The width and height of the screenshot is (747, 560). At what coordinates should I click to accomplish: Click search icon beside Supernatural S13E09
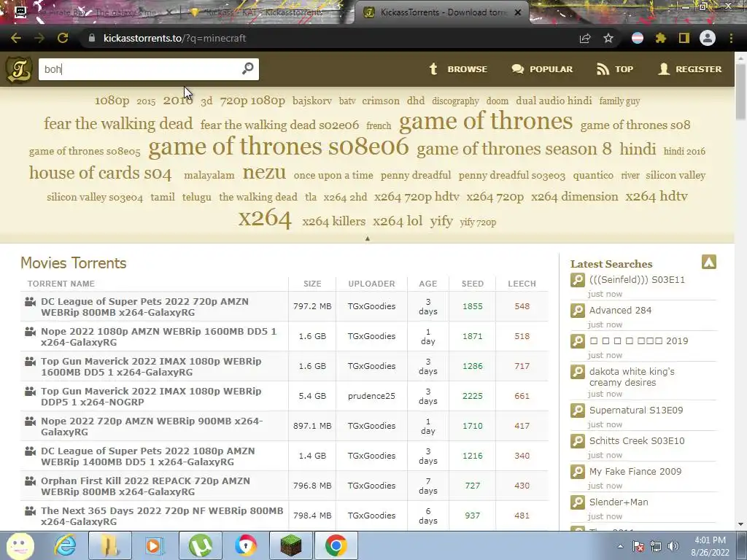[578, 411]
